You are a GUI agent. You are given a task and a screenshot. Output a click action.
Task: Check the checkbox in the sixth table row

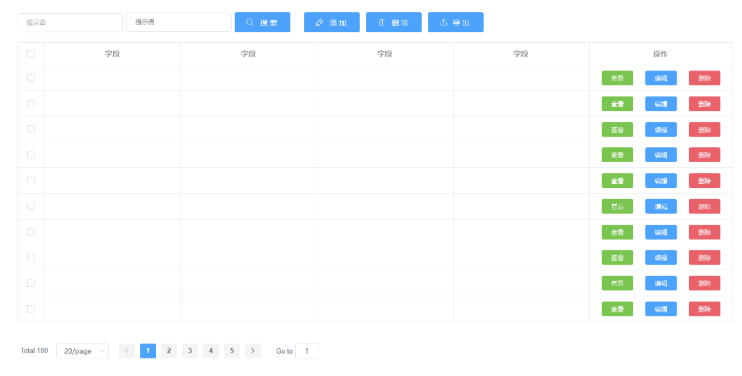31,206
